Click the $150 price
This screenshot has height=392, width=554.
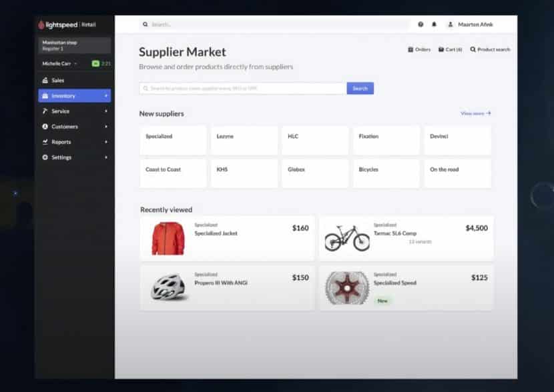[300, 278]
